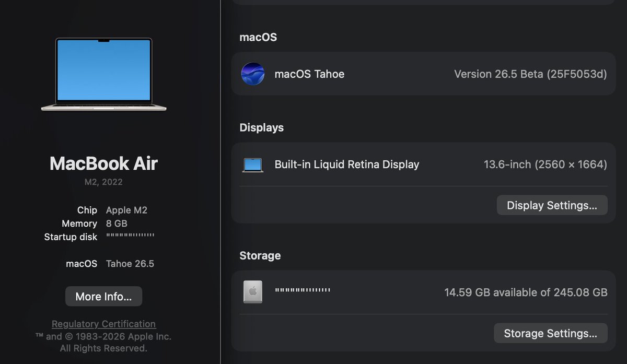The width and height of the screenshot is (627, 364).
Task: Select the '8 GB' memory value
Action: pyautogui.click(x=117, y=224)
